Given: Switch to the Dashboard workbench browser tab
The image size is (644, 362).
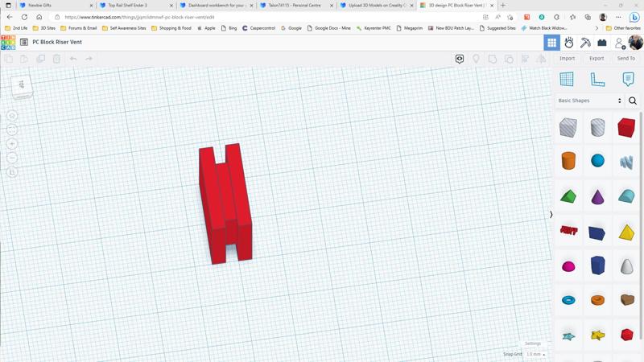Looking at the screenshot, I should coord(216,6).
